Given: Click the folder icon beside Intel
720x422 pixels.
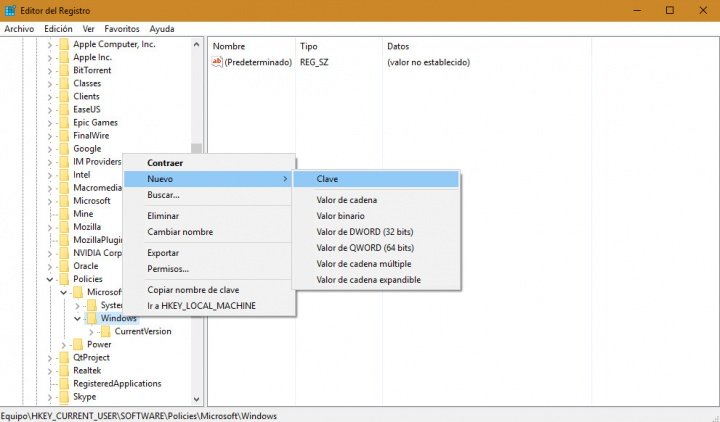Looking at the screenshot, I should point(64,175).
